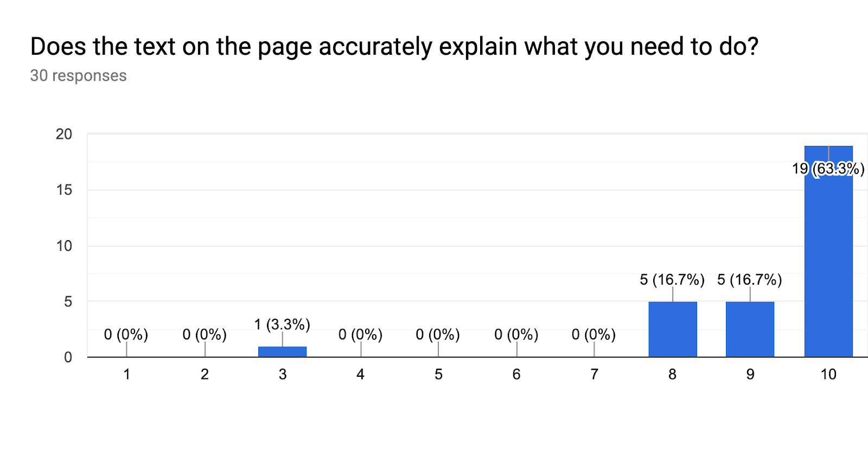
Task: Click y-axis value 15
Action: click(64, 190)
